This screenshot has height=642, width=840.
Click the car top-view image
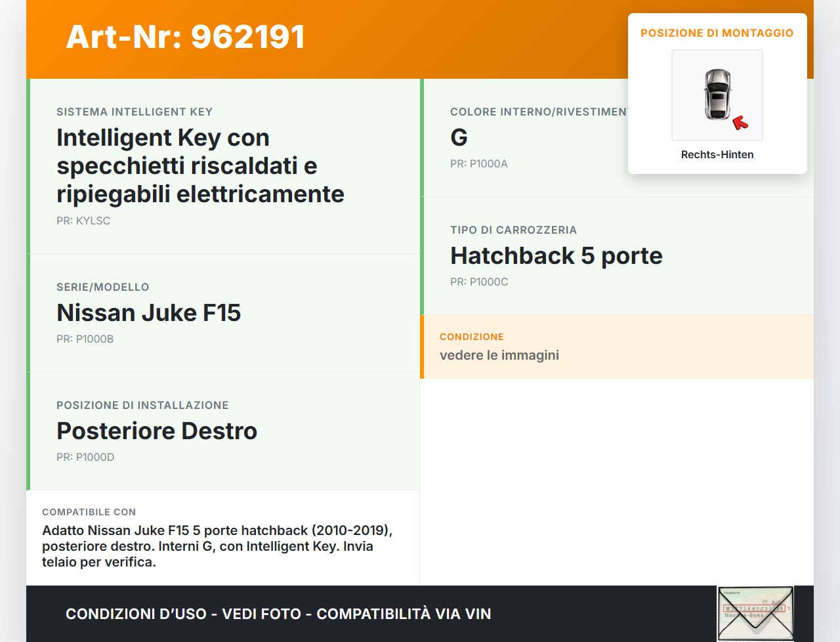point(717,95)
